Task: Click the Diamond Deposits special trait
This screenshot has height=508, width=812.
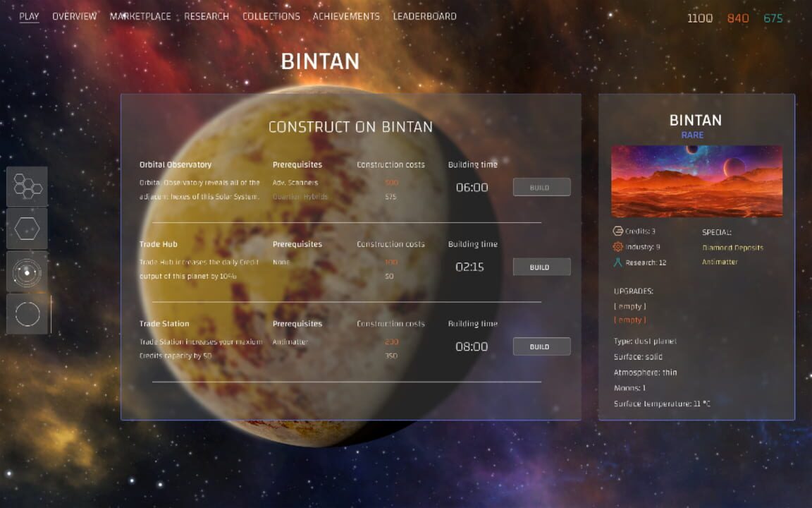Action: tap(732, 247)
